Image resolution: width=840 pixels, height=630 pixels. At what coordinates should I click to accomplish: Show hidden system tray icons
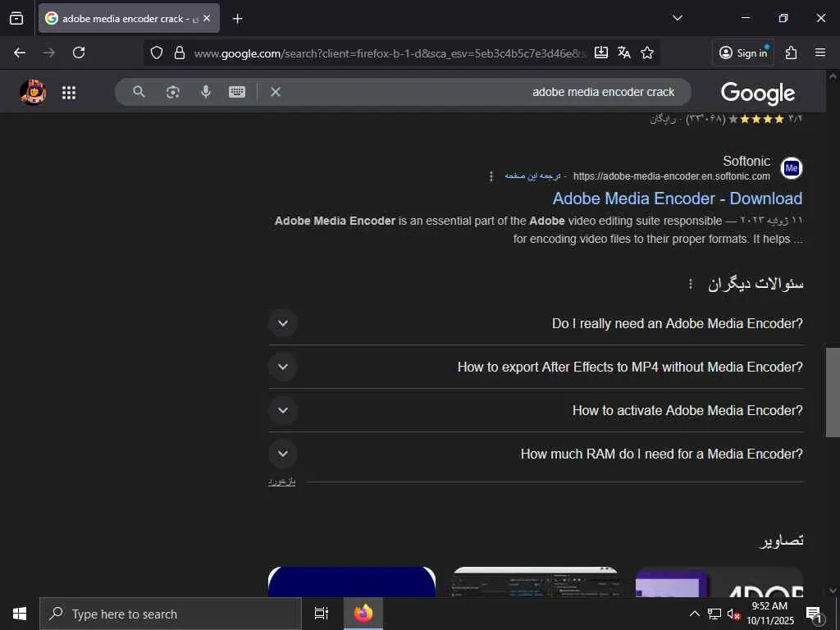(x=694, y=614)
